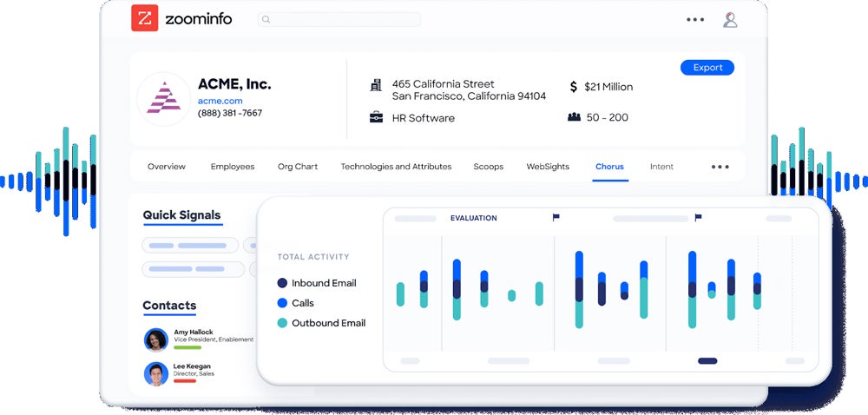Select the dark highlighted timeline date pill
868x415 pixels.
tap(707, 361)
